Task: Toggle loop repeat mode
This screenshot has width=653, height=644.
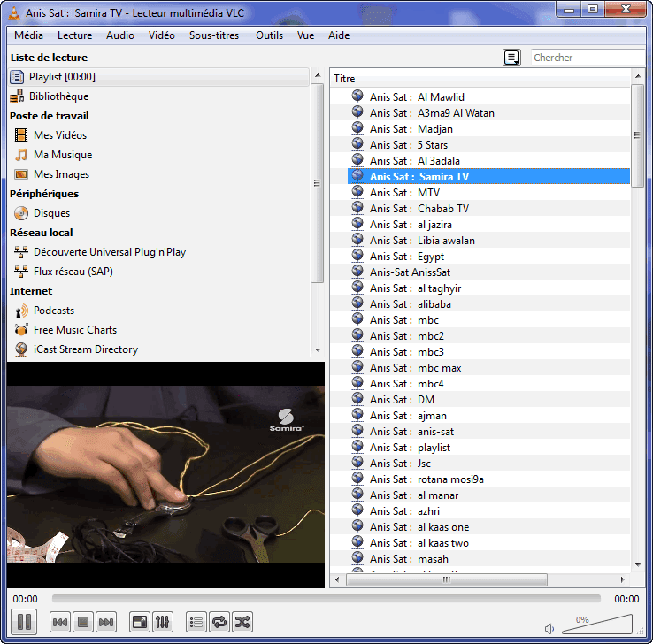Action: [x=219, y=622]
